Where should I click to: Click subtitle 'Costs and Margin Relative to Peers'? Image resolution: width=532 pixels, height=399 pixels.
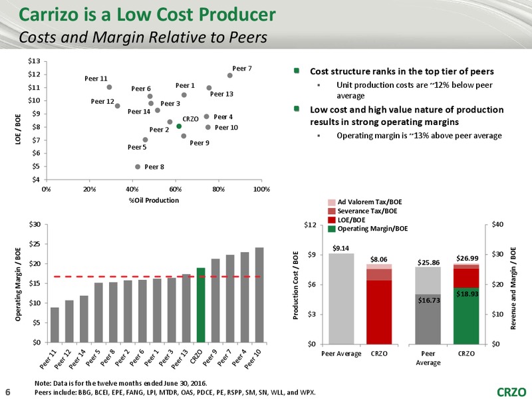[x=143, y=37]
